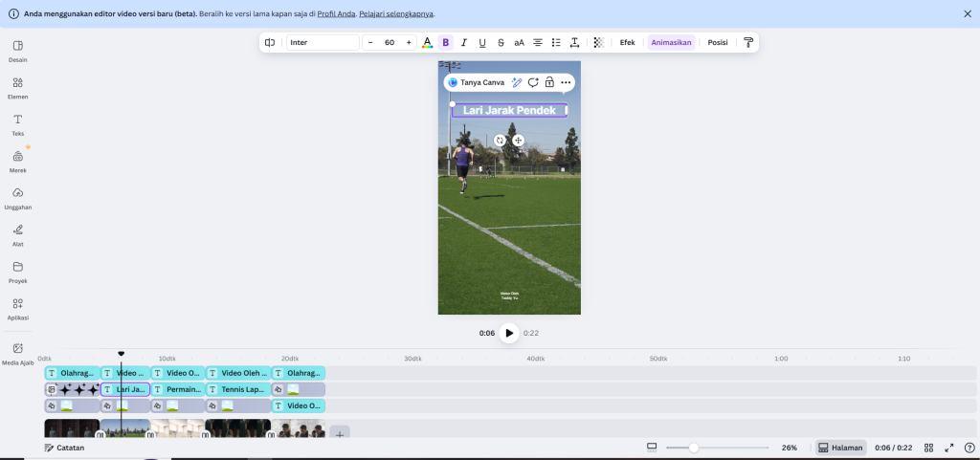The height and width of the screenshot is (460, 980).
Task: Open the Posisi tab
Action: pyautogui.click(x=718, y=42)
